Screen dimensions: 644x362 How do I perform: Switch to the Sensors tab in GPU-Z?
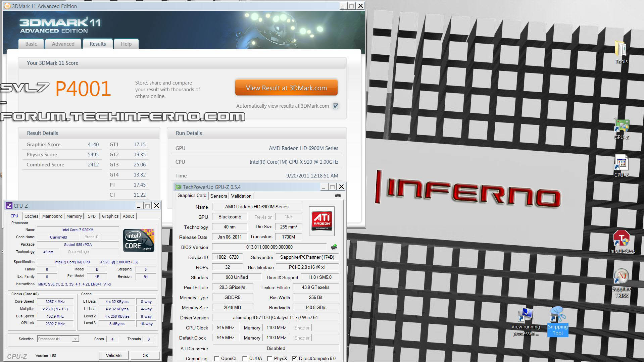pyautogui.click(x=219, y=196)
